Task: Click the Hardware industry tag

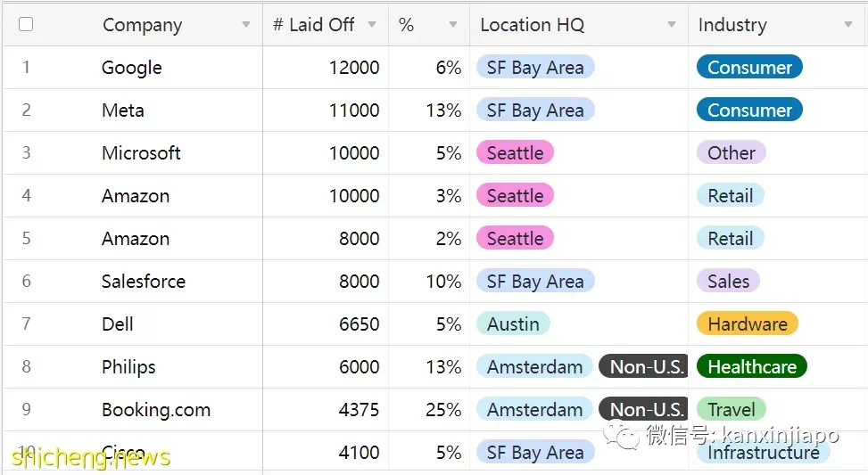Action: point(748,323)
